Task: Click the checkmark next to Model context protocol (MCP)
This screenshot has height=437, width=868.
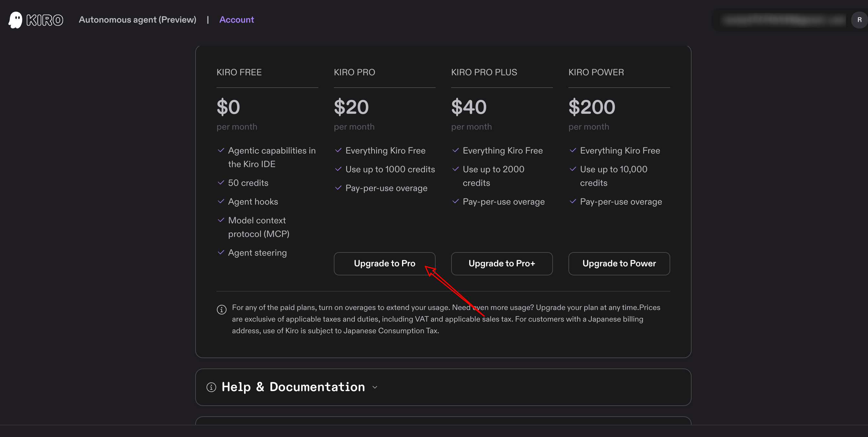Action: 221,220
